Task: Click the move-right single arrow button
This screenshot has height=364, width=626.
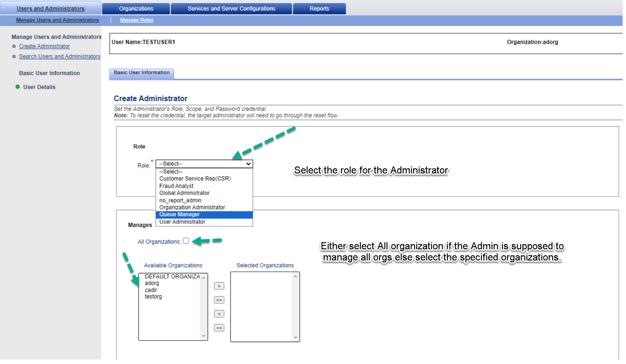Action: (219, 286)
